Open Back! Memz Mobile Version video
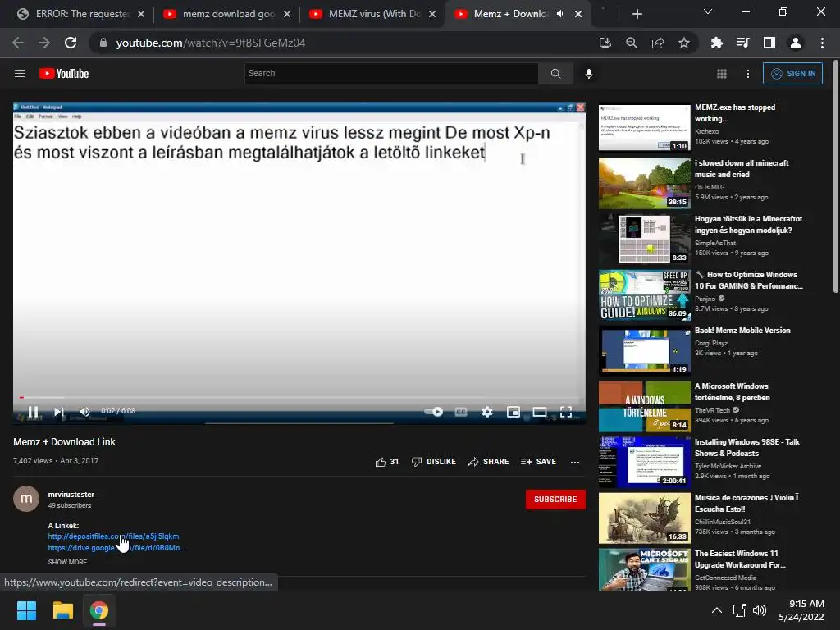 coord(742,331)
